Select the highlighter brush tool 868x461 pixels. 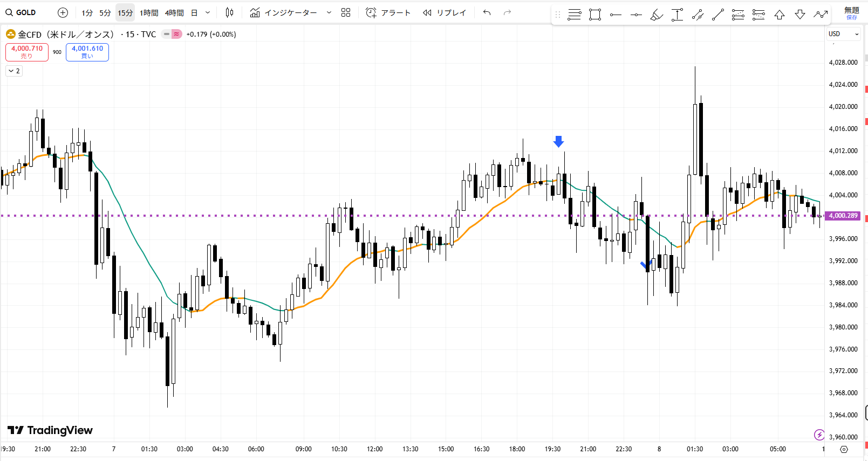point(657,15)
